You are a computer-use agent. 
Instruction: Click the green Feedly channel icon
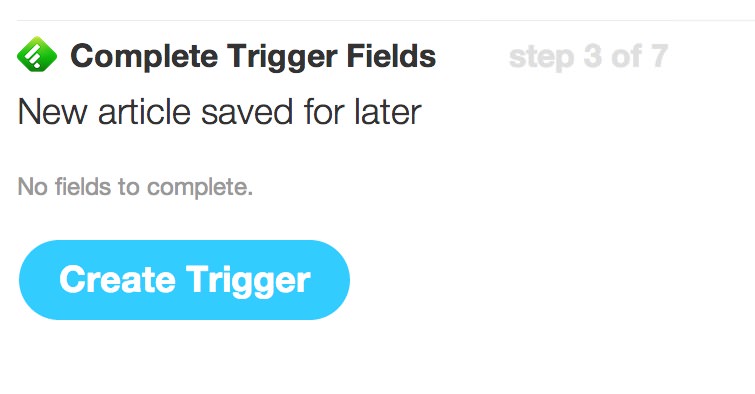click(x=37, y=54)
